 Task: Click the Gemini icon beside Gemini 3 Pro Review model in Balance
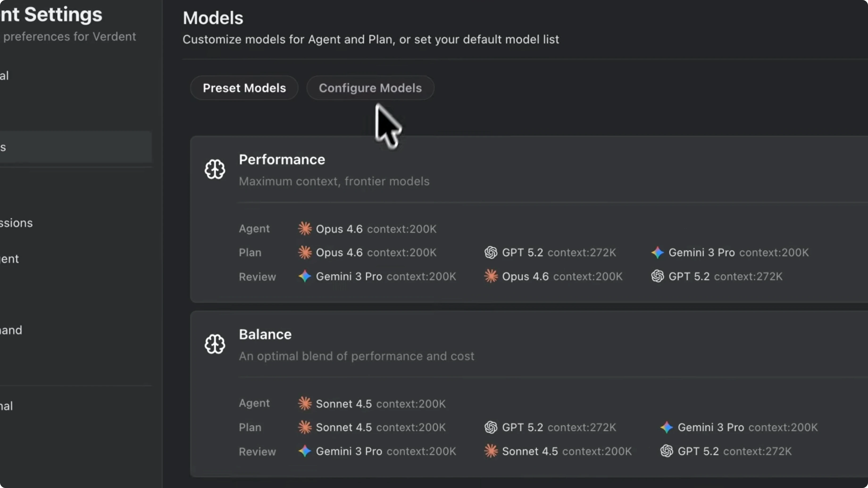(305, 451)
